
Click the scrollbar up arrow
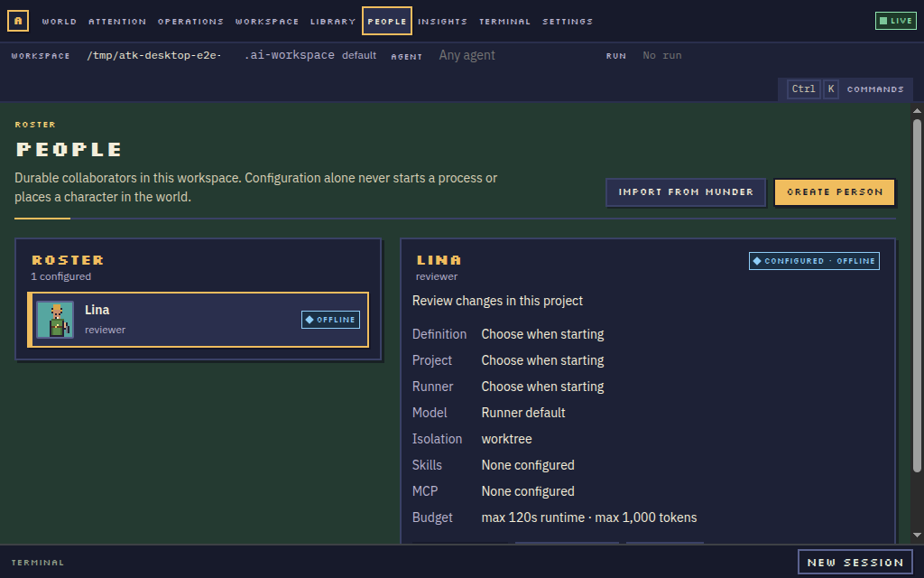(x=917, y=110)
